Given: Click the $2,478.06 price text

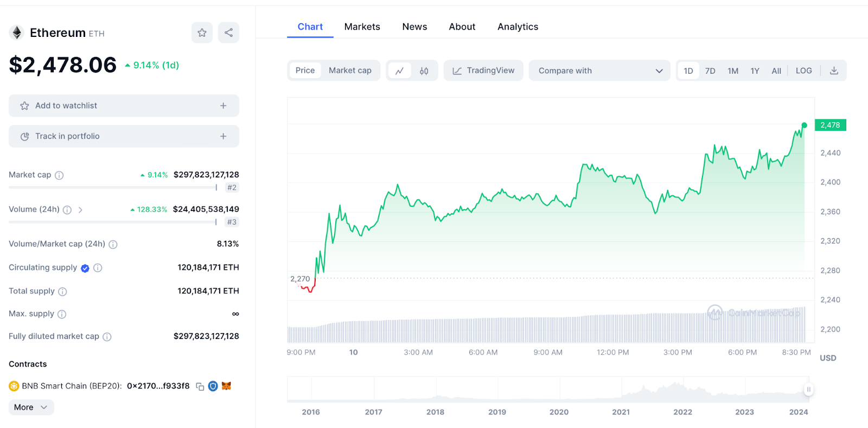Looking at the screenshot, I should 62,65.
